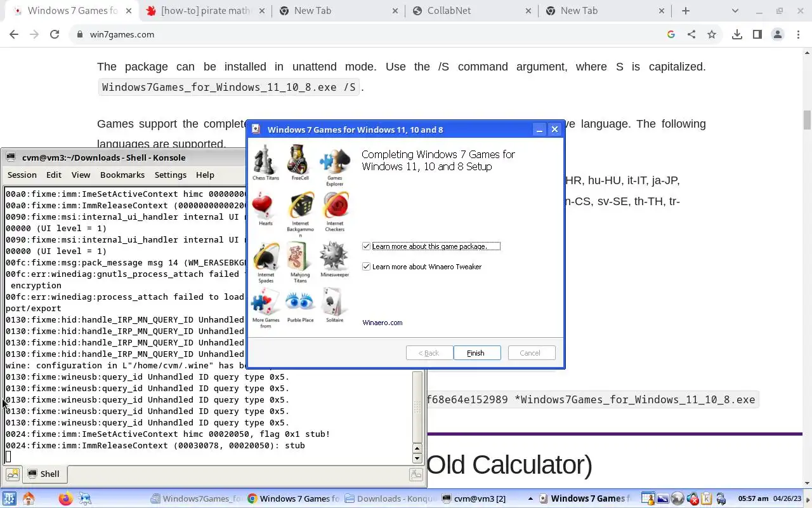
Task: Select the Shell tab in Konsole
Action: click(43, 474)
